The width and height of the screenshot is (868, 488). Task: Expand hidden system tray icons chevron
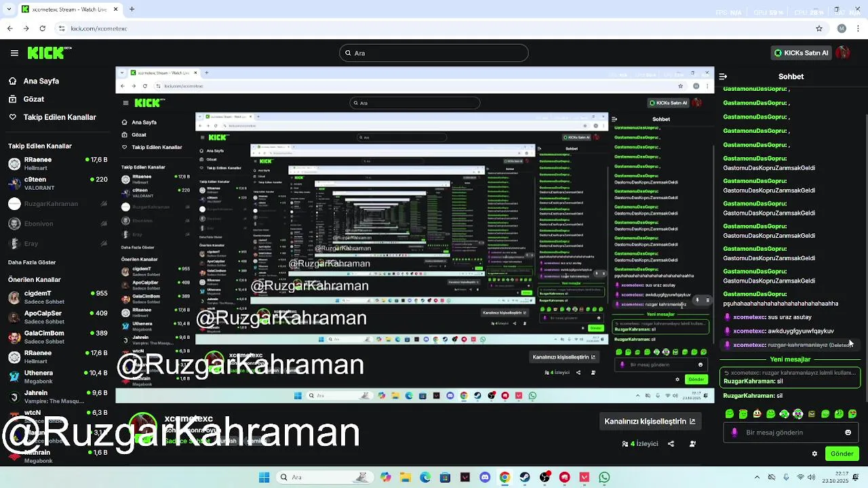[x=756, y=477]
